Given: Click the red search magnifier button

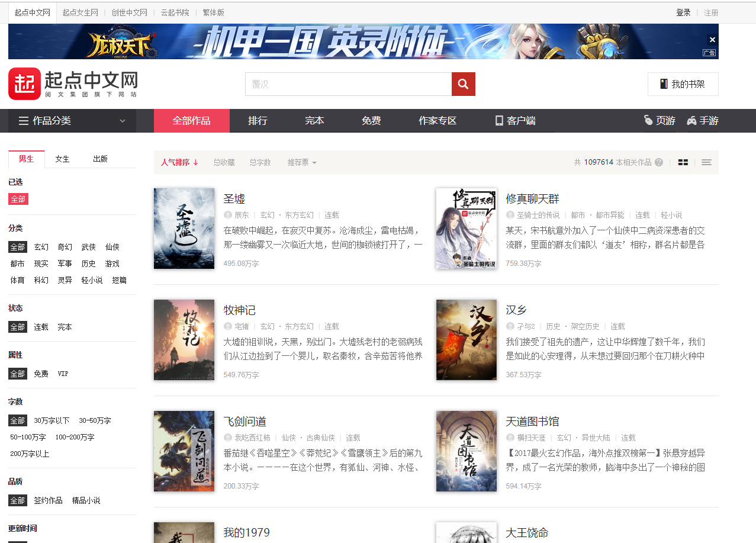Looking at the screenshot, I should tap(463, 84).
